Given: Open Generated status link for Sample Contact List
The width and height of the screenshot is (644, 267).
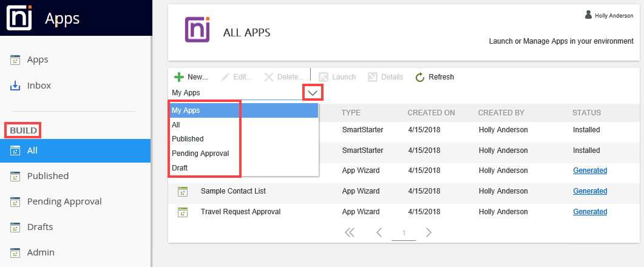Looking at the screenshot, I should [x=590, y=191].
